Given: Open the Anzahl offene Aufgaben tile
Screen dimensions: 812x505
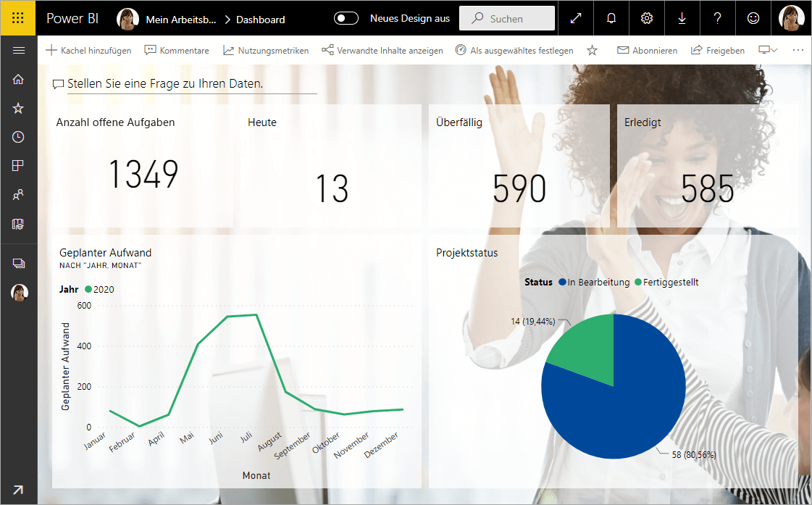Looking at the screenshot, I should pyautogui.click(x=143, y=166).
